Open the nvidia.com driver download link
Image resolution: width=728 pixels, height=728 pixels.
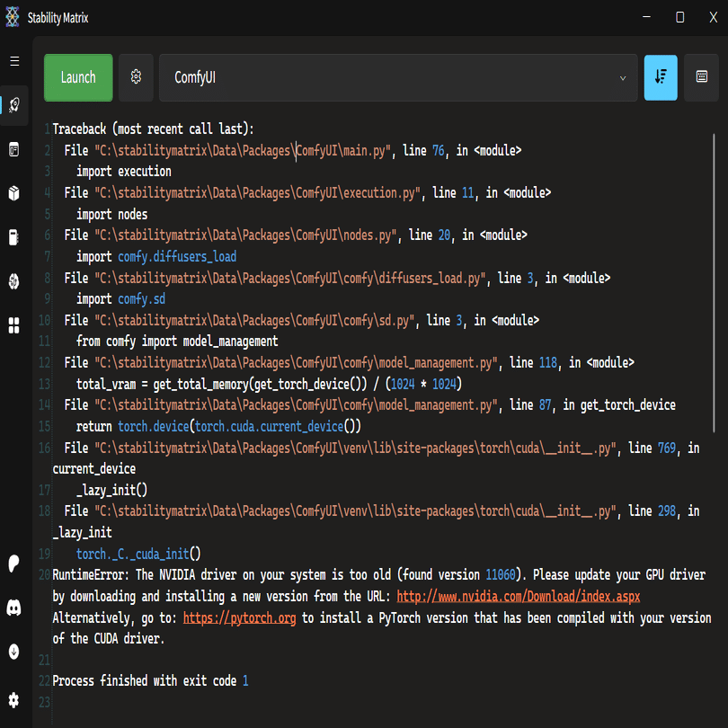pos(518,597)
